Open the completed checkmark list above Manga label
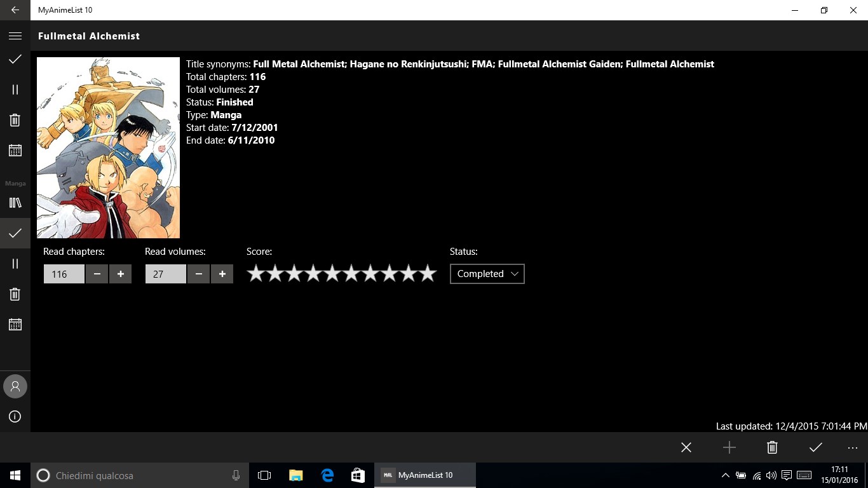Viewport: 868px width, 488px height. point(15,59)
